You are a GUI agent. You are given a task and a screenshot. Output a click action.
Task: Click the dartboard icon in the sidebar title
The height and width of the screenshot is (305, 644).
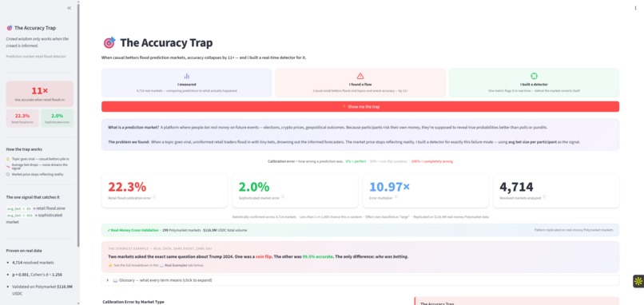10,28
